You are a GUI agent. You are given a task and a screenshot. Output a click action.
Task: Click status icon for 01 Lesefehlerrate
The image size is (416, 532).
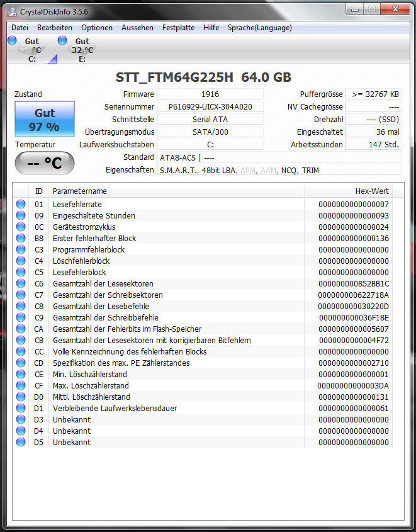[21, 204]
